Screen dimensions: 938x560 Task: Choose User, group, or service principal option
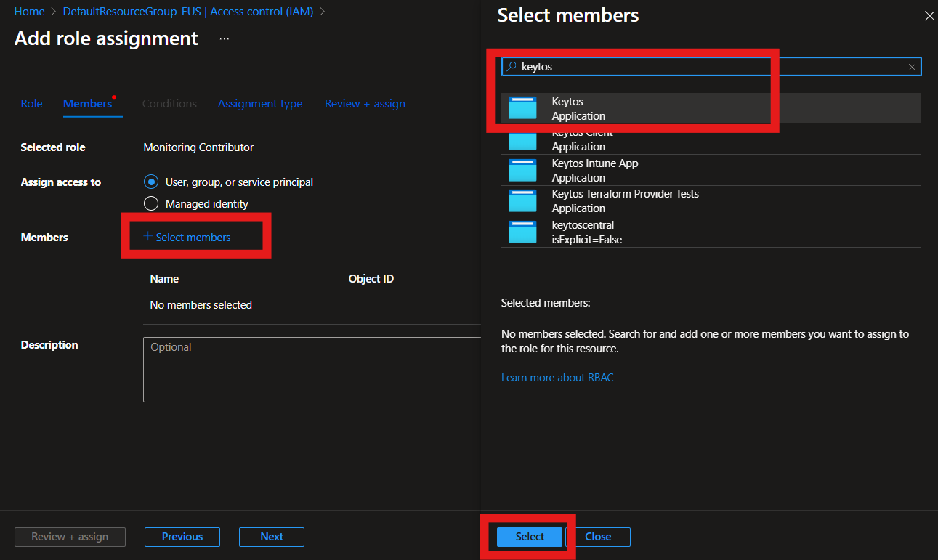coord(151,182)
